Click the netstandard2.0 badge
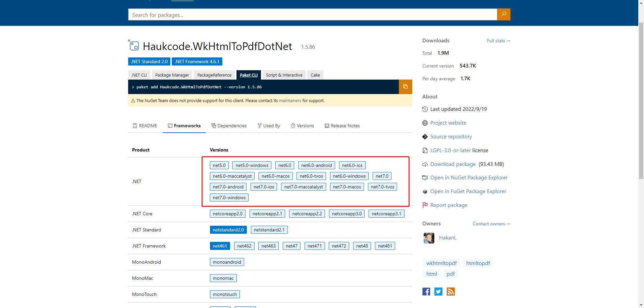 coord(228,230)
